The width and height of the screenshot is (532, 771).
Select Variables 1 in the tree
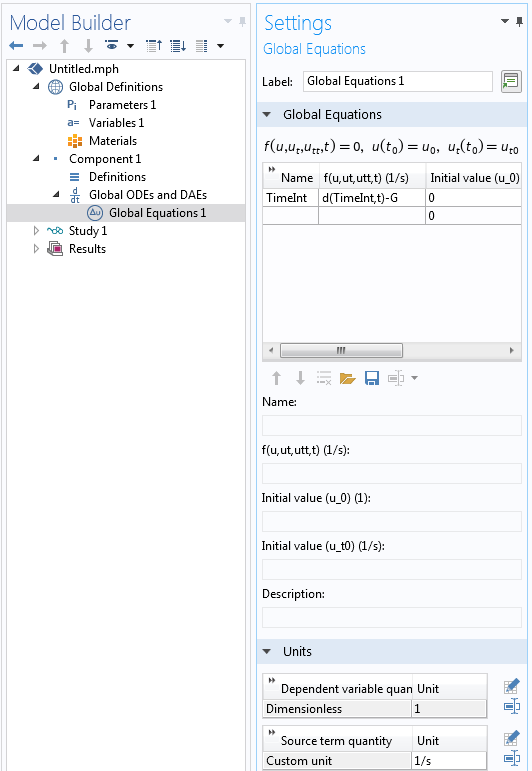tap(117, 122)
